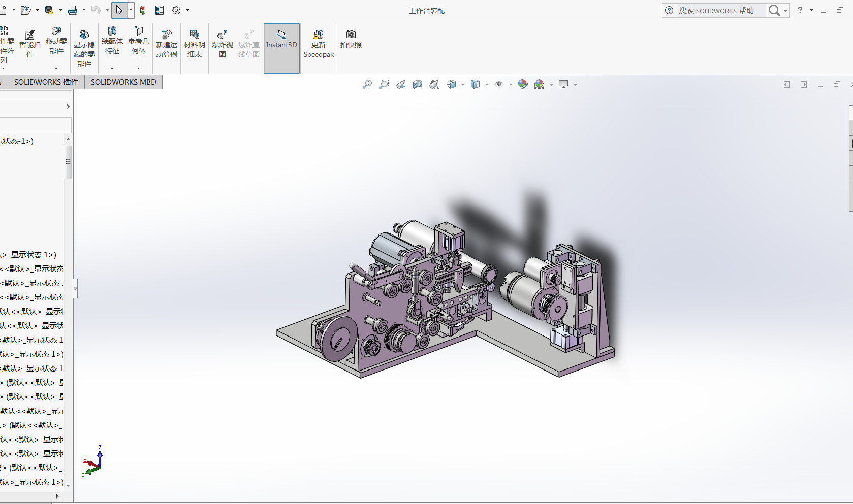Open the file open icon in quick toolbar

25,10
